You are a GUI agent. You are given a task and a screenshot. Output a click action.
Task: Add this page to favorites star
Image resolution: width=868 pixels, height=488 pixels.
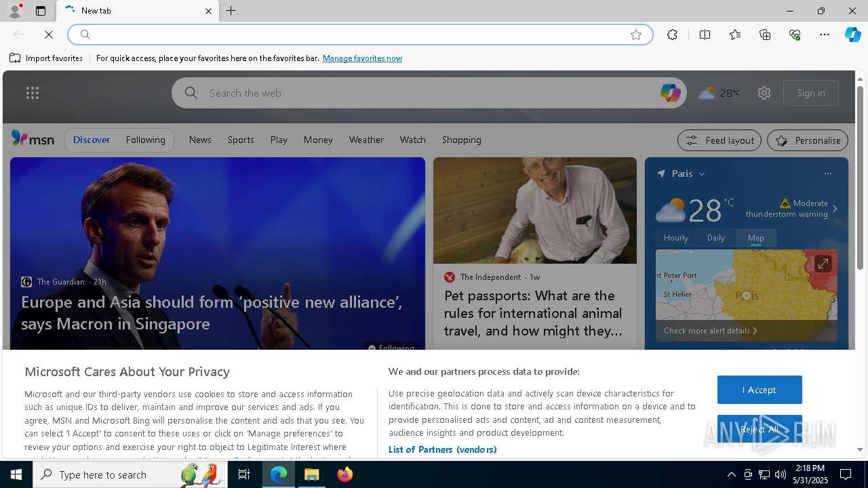point(636,35)
